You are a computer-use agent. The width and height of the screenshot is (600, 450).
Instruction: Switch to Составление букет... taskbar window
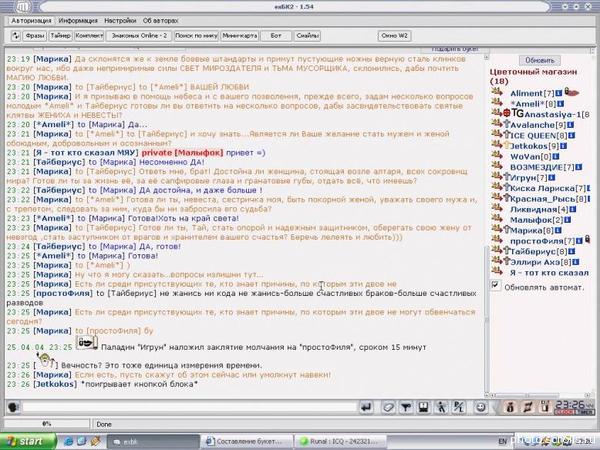(245, 442)
